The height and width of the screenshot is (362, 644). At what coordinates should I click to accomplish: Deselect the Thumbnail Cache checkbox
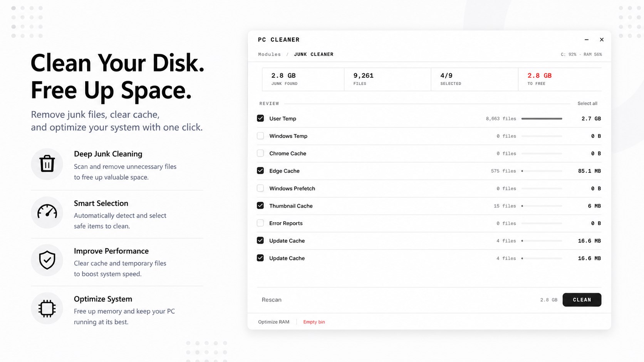[260, 205]
